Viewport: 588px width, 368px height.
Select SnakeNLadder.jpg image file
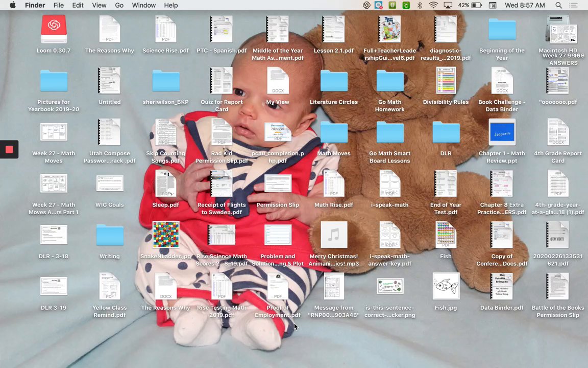[x=165, y=235]
